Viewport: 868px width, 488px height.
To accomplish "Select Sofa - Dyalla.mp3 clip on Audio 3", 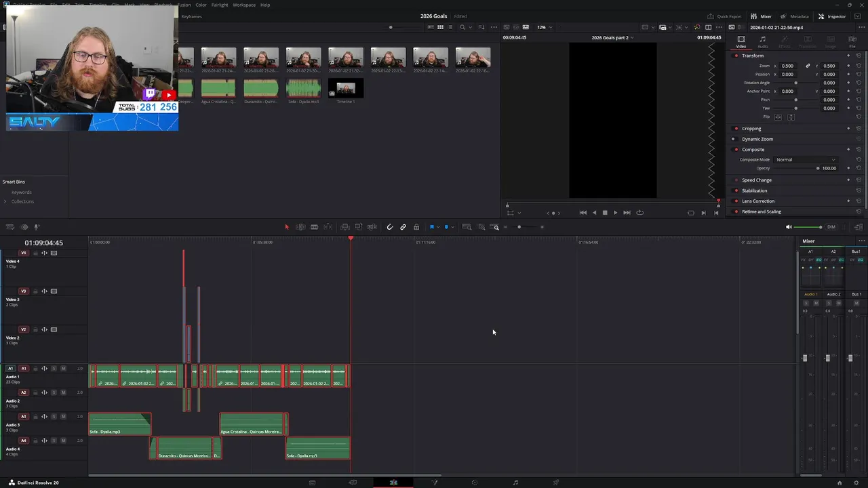I will point(119,424).
